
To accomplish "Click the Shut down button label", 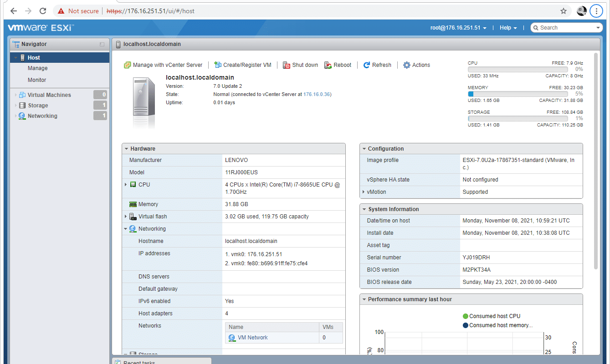I will [305, 65].
